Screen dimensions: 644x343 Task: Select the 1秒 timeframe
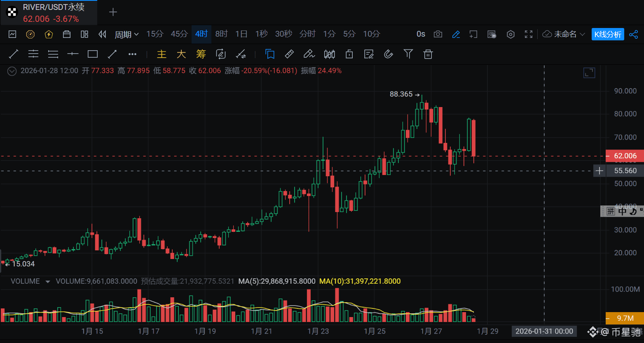262,34
